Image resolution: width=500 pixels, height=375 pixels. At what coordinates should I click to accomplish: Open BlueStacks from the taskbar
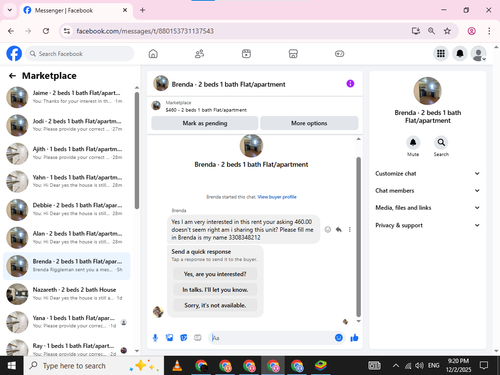[x=321, y=366]
